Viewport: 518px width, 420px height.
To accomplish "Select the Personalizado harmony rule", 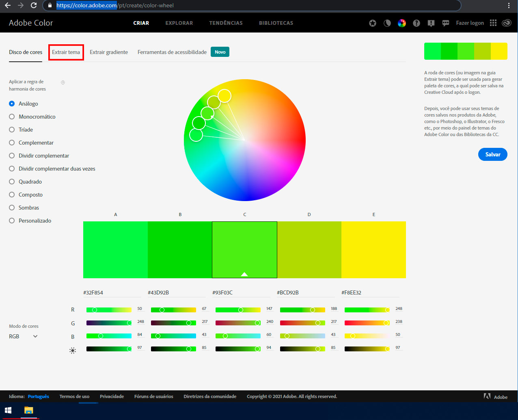I will 30,221.
